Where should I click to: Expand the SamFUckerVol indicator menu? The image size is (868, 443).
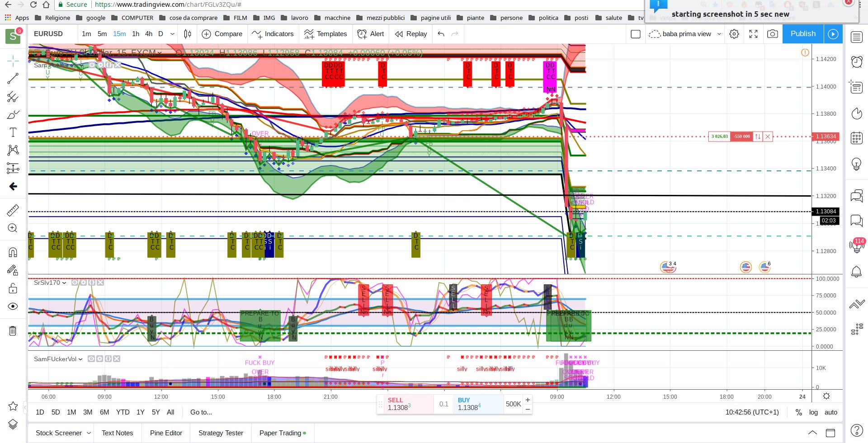[80, 359]
